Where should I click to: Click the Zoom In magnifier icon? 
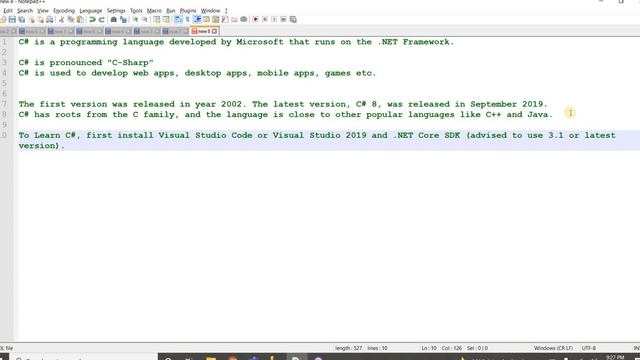(x=136, y=20)
